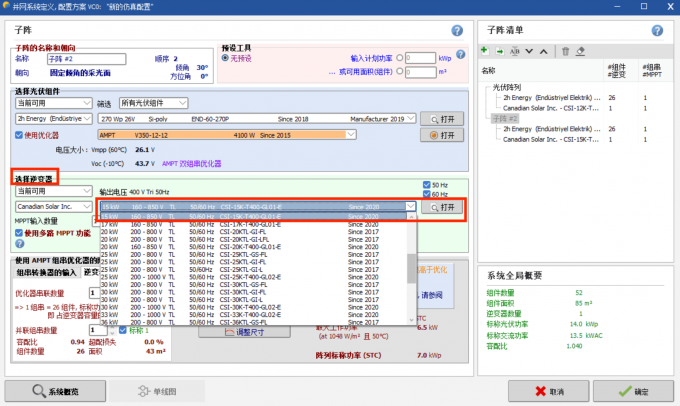The image size is (680, 406).
Task: Open the 当前可用 dropdown under 选择逆变器
Action: (53, 191)
